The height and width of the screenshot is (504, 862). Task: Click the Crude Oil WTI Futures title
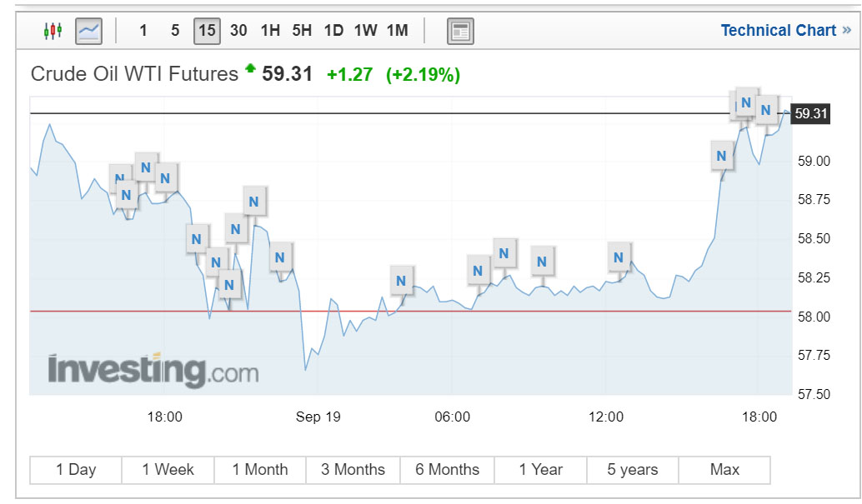coord(134,74)
